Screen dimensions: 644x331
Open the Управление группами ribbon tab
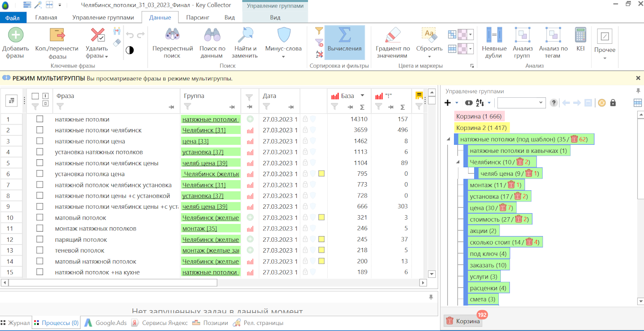[x=103, y=17]
